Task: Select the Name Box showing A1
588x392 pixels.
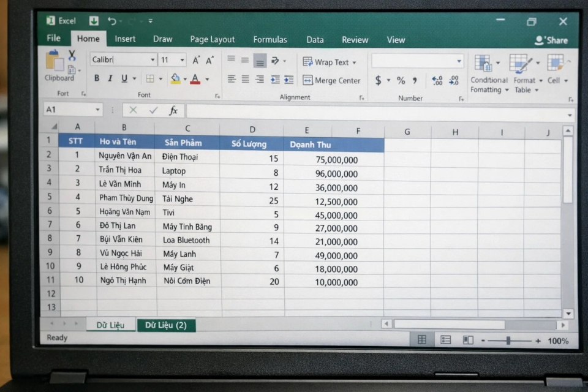Action: pos(69,110)
